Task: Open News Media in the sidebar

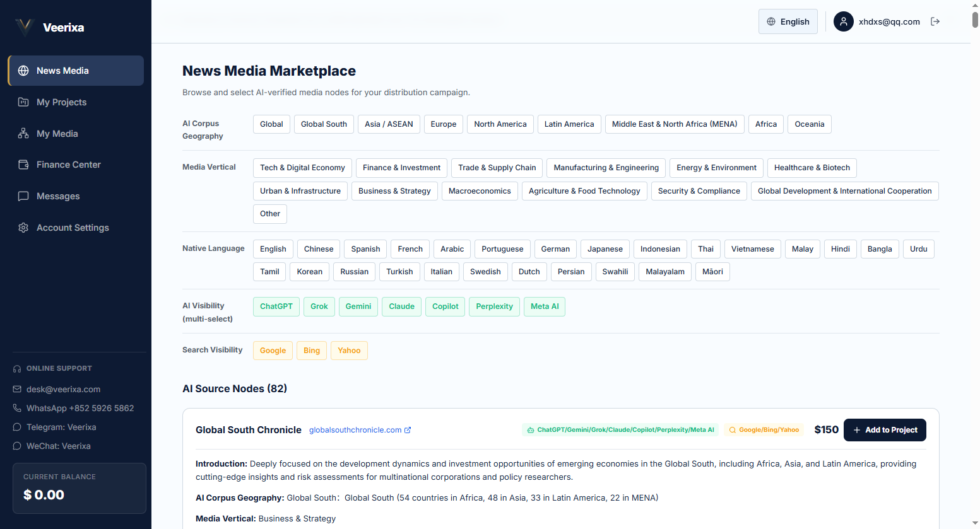Action: click(x=76, y=71)
